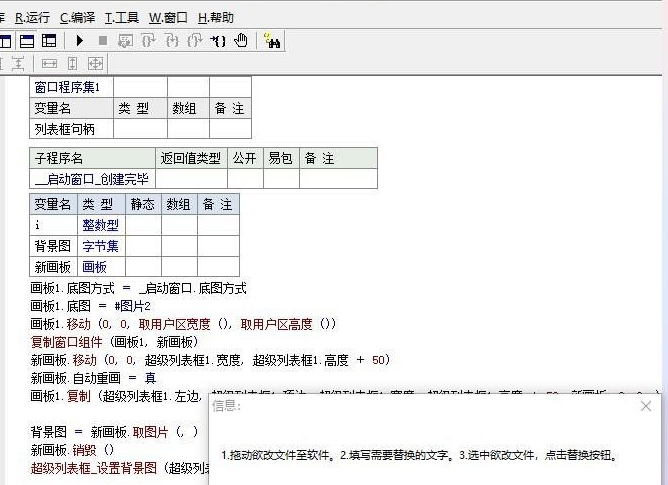Select the local variable i name cell
This screenshot has height=485, width=668.
(x=53, y=225)
